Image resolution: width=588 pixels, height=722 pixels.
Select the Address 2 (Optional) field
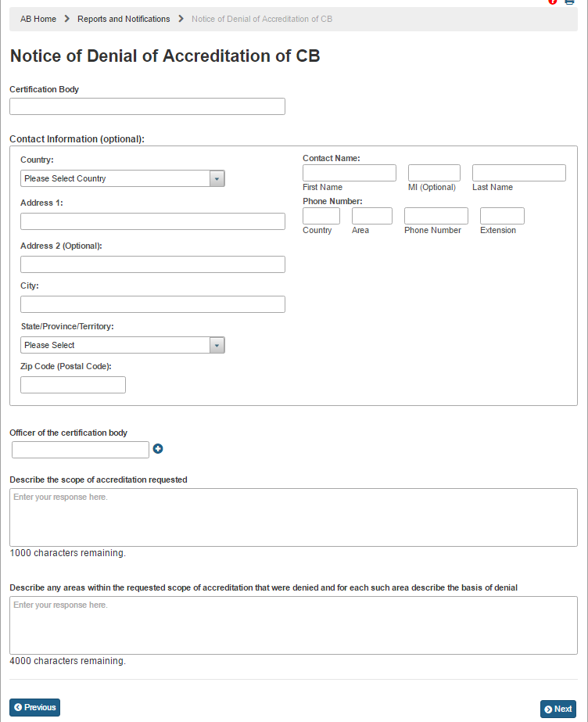[x=152, y=264]
